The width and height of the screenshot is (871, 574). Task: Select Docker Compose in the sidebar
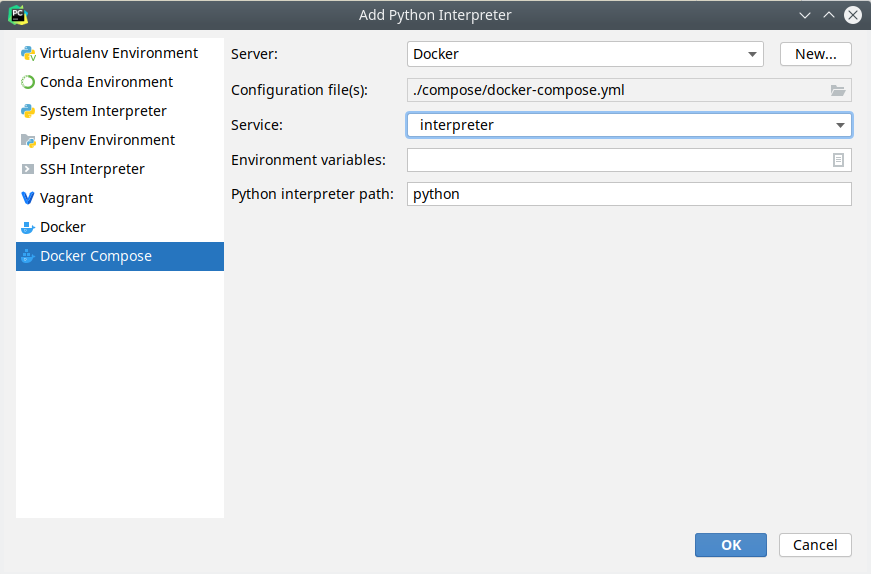(120, 256)
